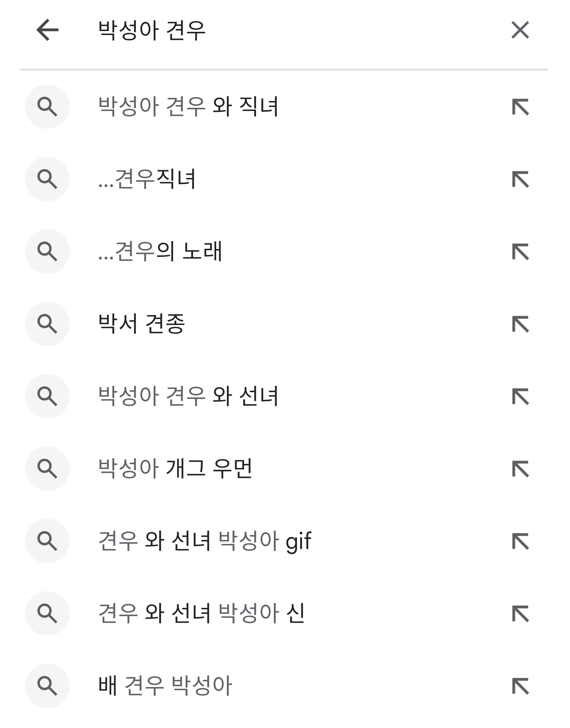Tap magnifier icon beside 박서 견종

pos(47,324)
